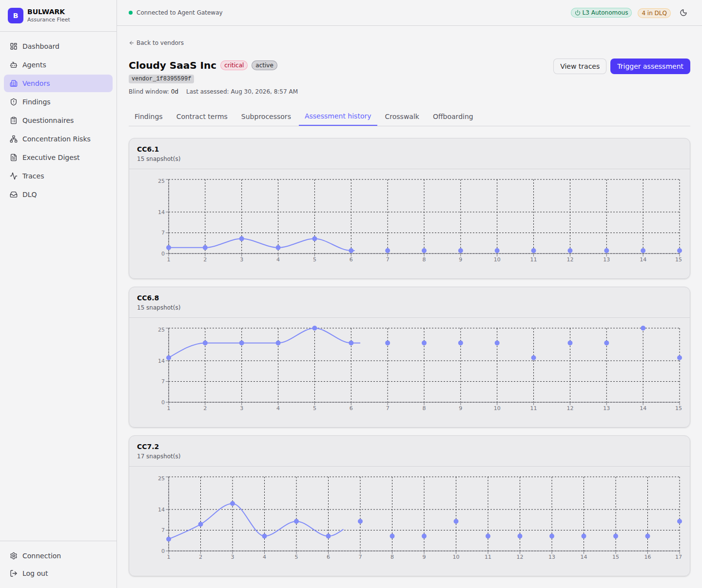Open the Crosswalk tab
This screenshot has width=702, height=588.
(402, 117)
